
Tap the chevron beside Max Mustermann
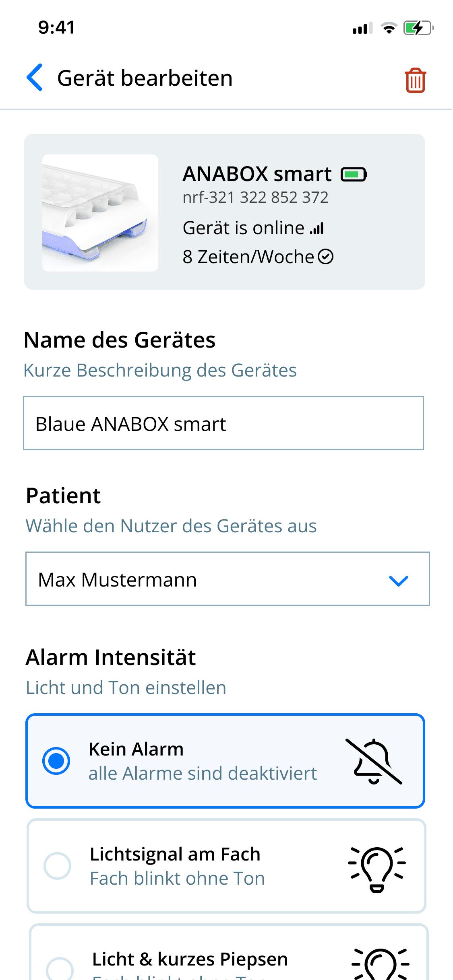(398, 579)
